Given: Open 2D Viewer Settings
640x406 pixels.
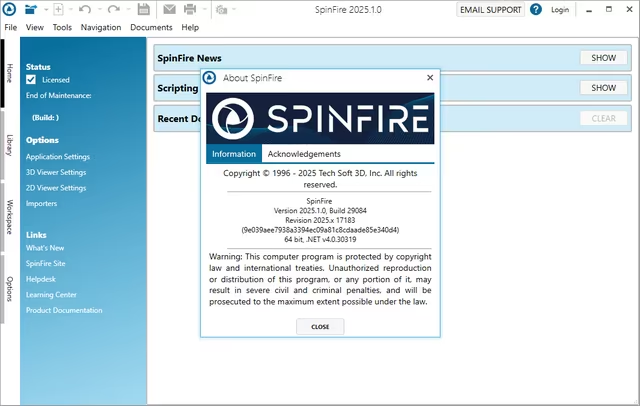Looking at the screenshot, I should click(x=56, y=188).
